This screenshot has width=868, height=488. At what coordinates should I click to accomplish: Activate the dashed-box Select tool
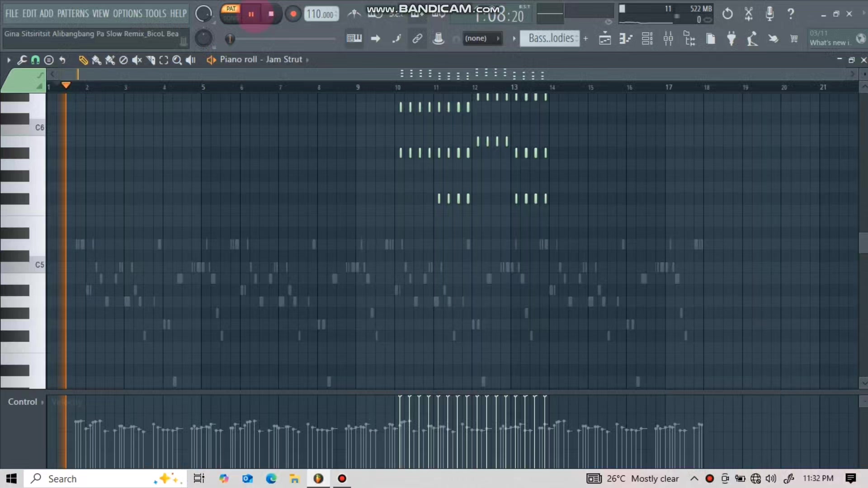[x=164, y=60]
